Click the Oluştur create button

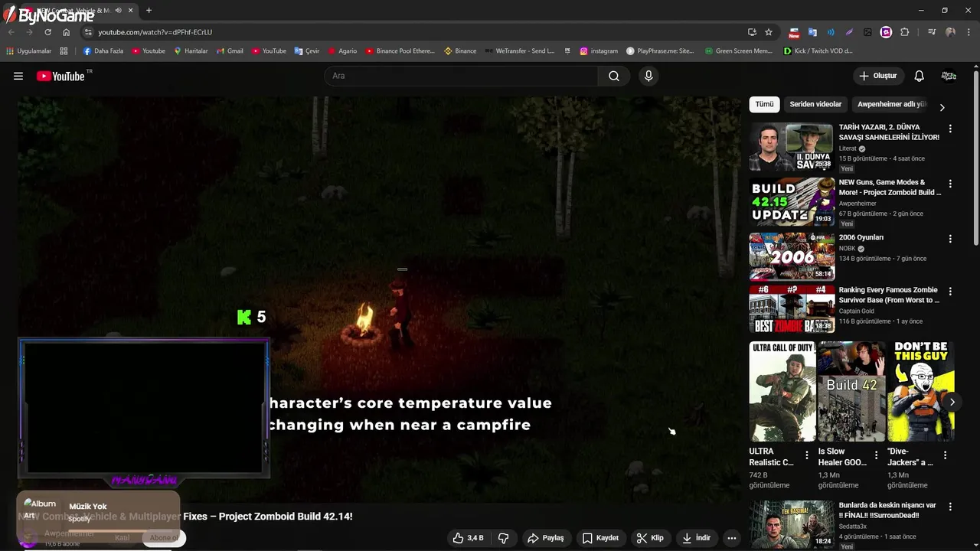tap(877, 76)
